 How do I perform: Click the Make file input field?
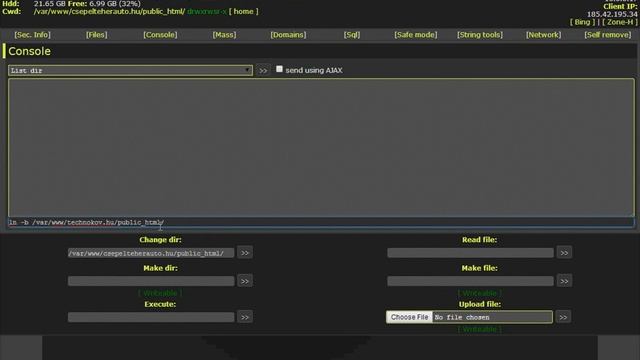pos(470,281)
